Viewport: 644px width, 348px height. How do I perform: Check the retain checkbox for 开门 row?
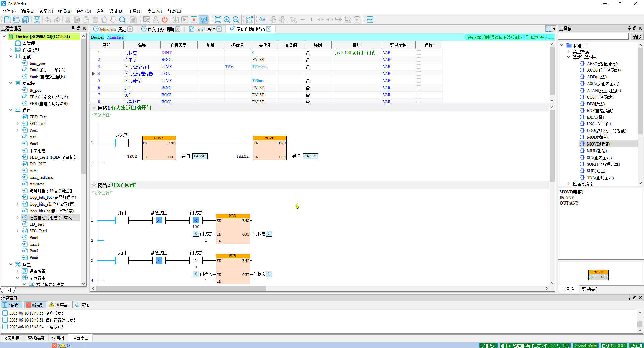tap(419, 88)
